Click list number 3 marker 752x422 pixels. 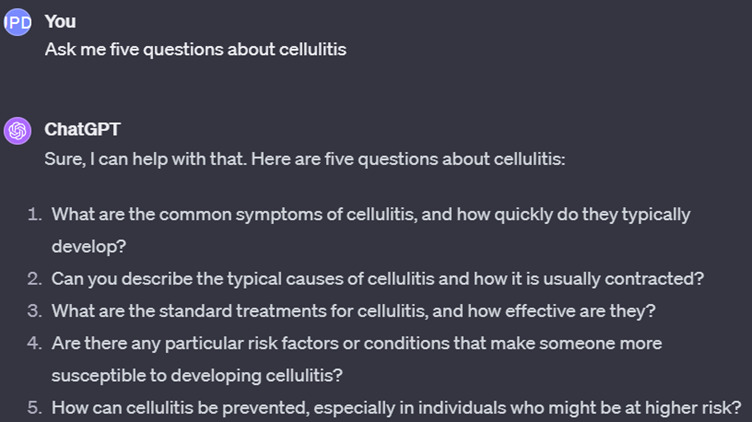click(x=35, y=311)
